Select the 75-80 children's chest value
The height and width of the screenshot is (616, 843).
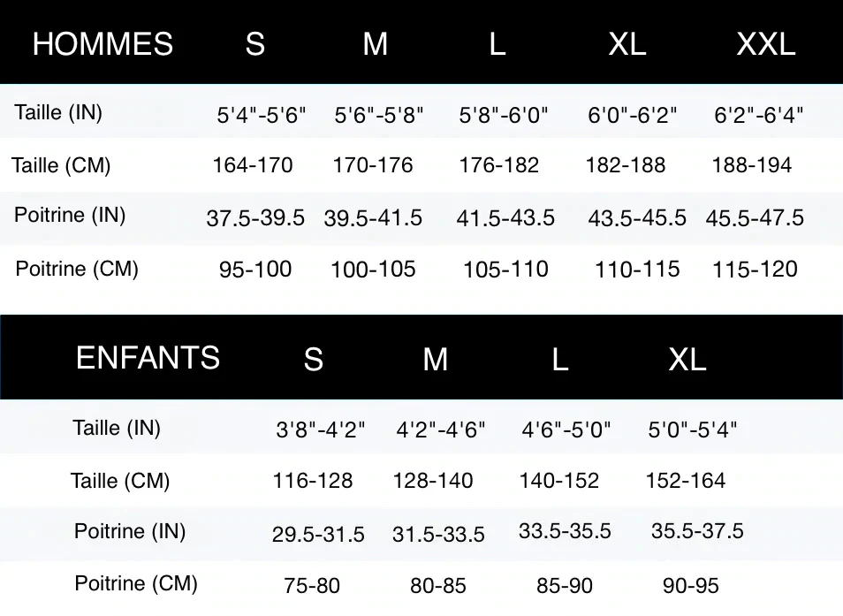coord(312,585)
